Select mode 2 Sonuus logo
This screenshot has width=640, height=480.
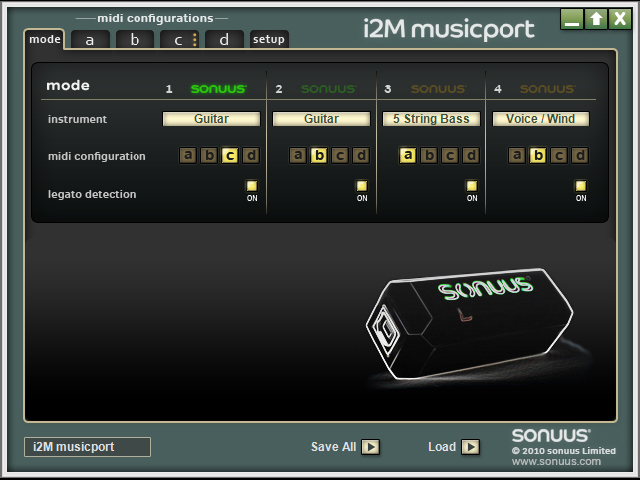(329, 89)
